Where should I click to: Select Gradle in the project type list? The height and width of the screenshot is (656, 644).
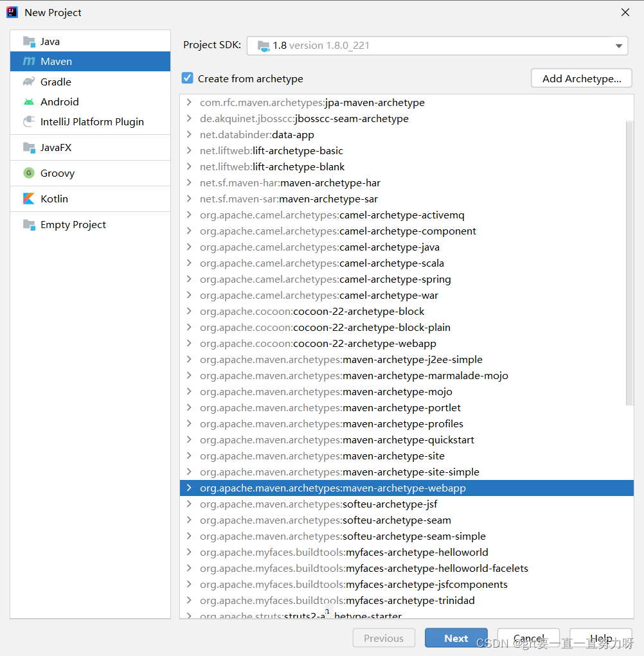91,82
